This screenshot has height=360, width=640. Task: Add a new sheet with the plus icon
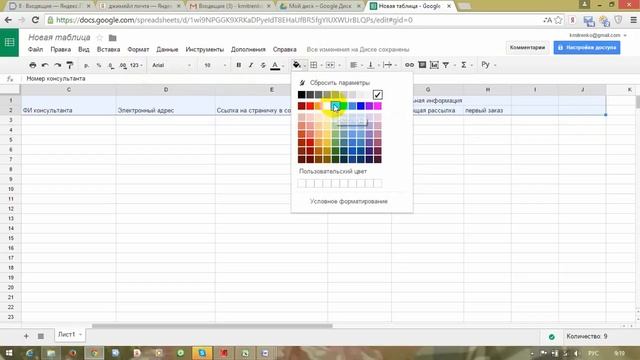(x=26, y=336)
